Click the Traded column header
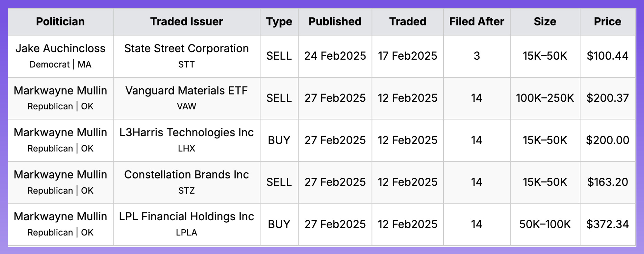Screen dimensions: 644x254 [407, 21]
